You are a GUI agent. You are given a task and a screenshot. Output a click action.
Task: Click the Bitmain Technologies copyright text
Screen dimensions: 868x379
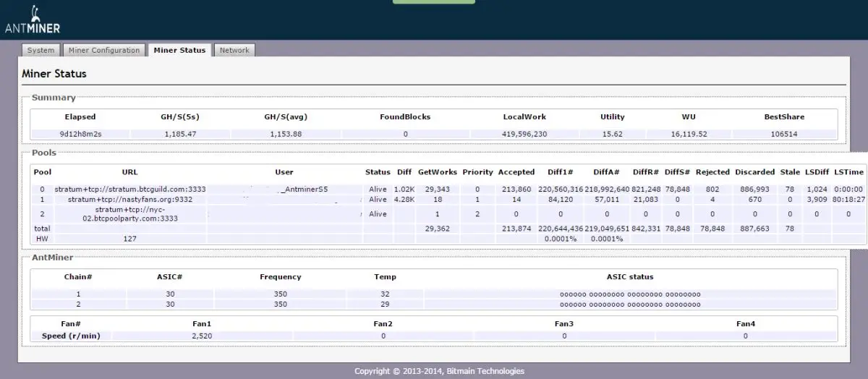(x=439, y=371)
